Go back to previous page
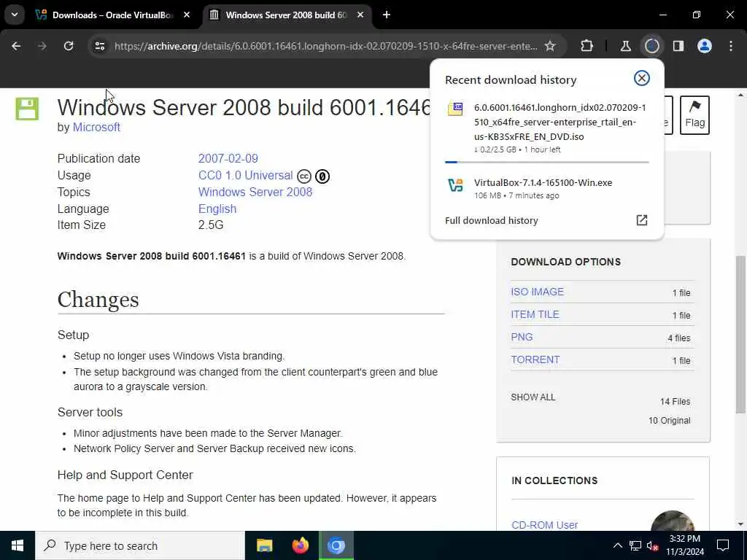The width and height of the screenshot is (747, 560). pos(16,46)
